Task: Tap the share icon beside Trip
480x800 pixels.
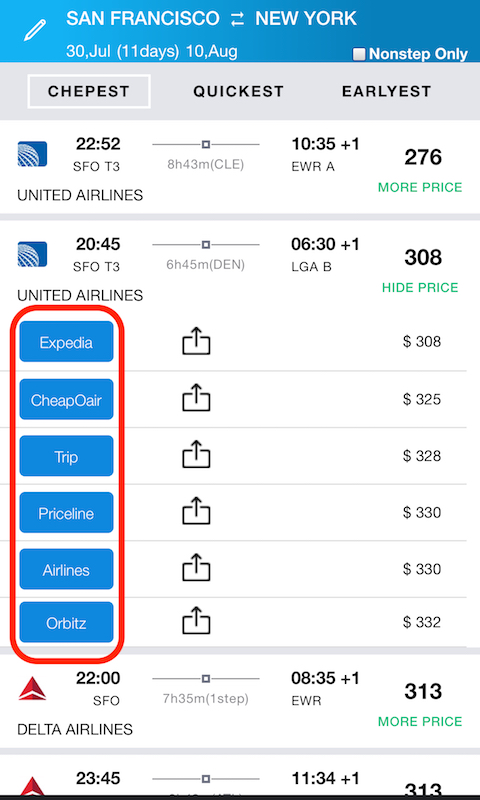Action: click(x=196, y=455)
